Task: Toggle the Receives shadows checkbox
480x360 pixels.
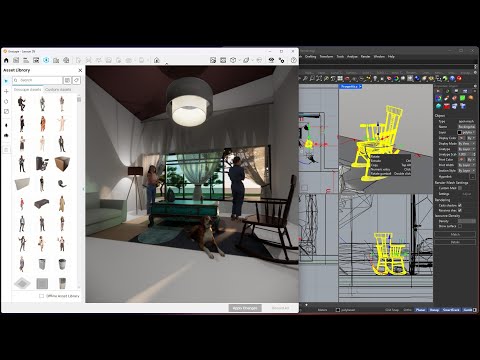Action: [x=460, y=211]
